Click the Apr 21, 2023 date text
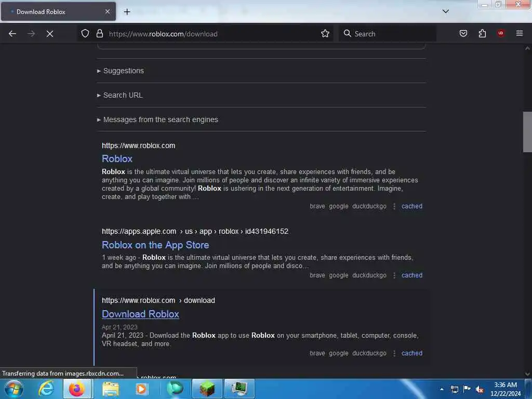The image size is (532, 399). point(119,327)
